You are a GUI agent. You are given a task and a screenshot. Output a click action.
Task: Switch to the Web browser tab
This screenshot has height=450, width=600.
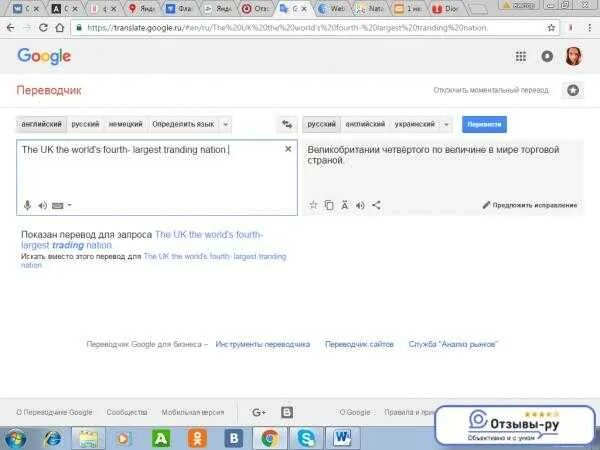332,8
